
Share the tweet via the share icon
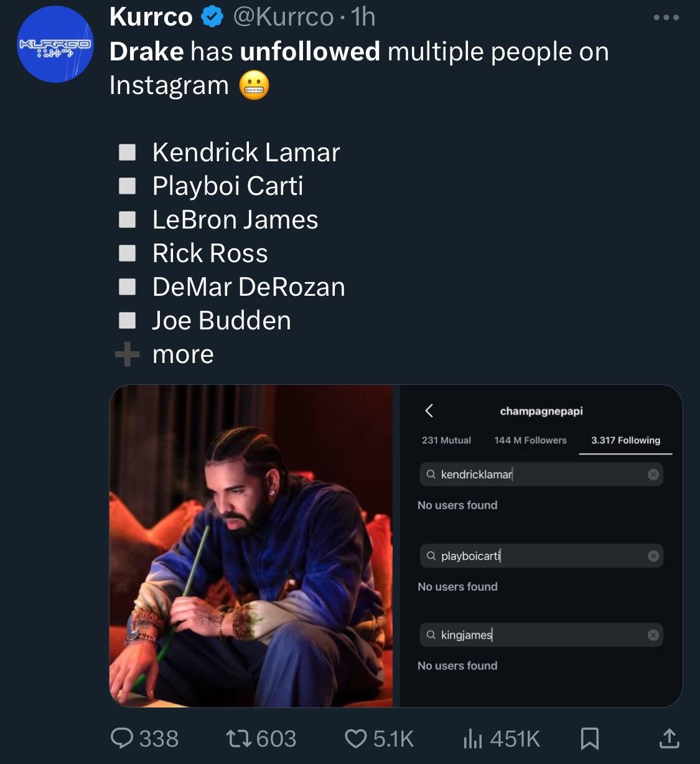tap(669, 738)
